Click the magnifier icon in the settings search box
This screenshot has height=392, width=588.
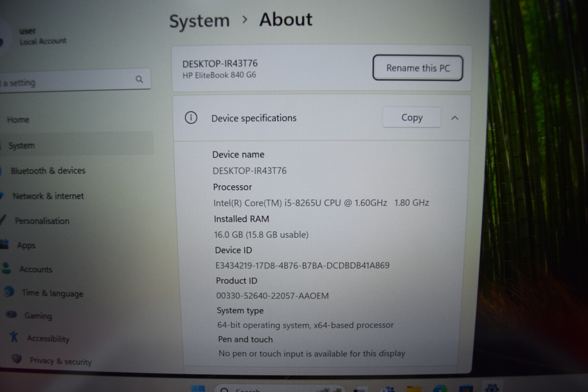[139, 79]
